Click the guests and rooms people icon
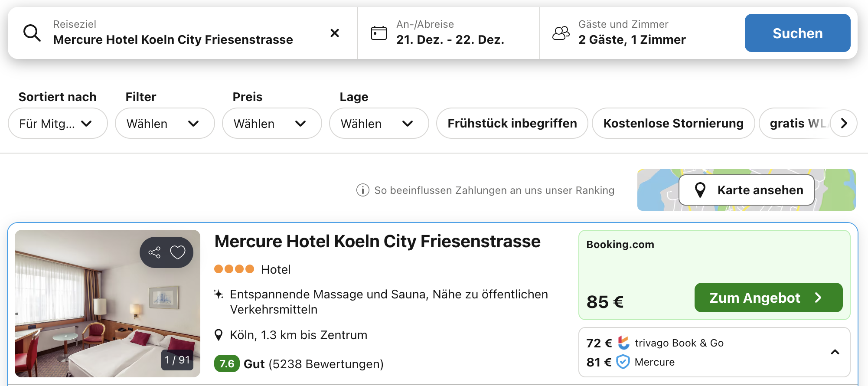The image size is (868, 386). (x=561, y=33)
